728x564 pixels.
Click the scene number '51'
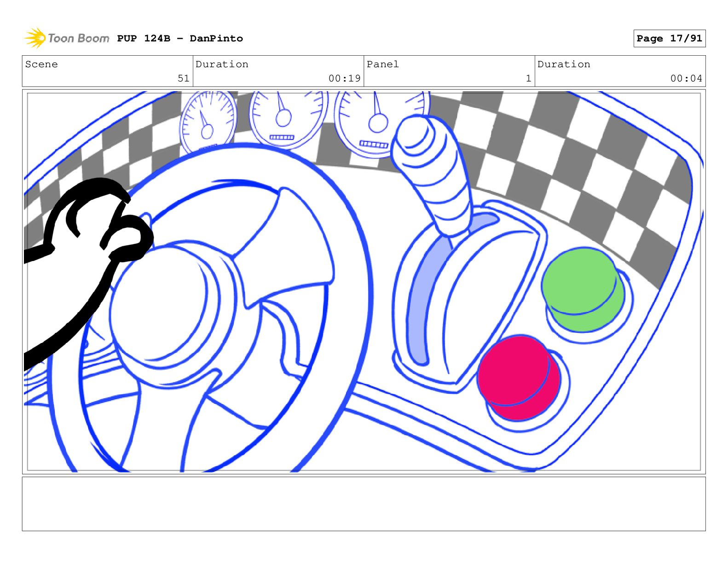click(x=184, y=78)
